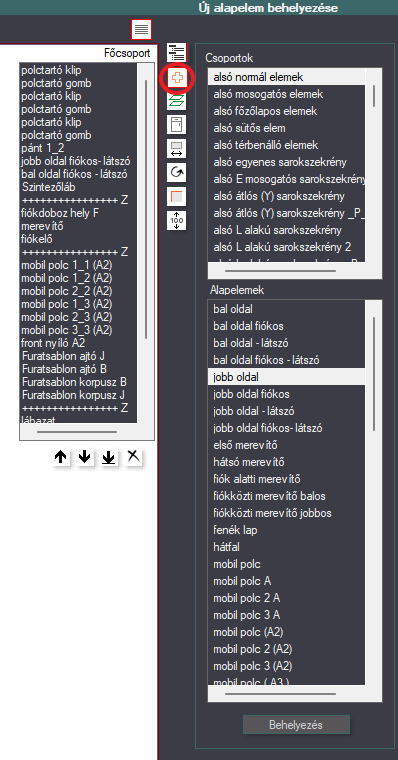Select 'mobil polc 3 (A2)' base element
This screenshot has width=398, height=760.
click(x=287, y=666)
